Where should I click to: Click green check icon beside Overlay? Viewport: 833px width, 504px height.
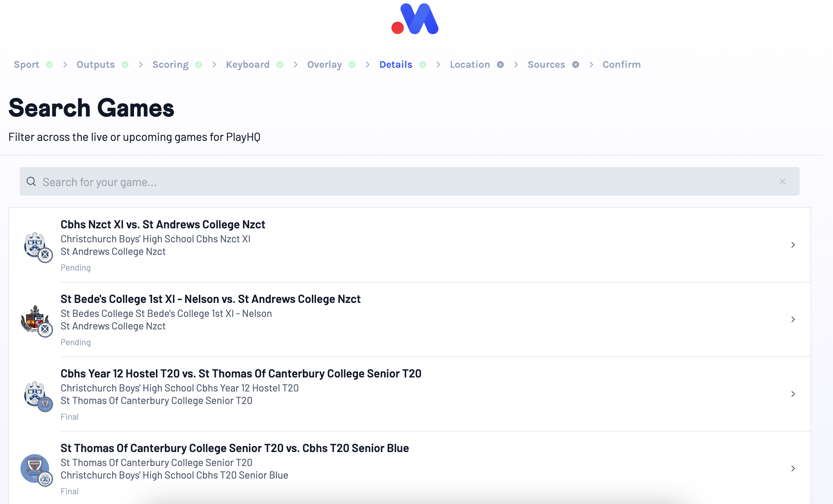(x=352, y=65)
